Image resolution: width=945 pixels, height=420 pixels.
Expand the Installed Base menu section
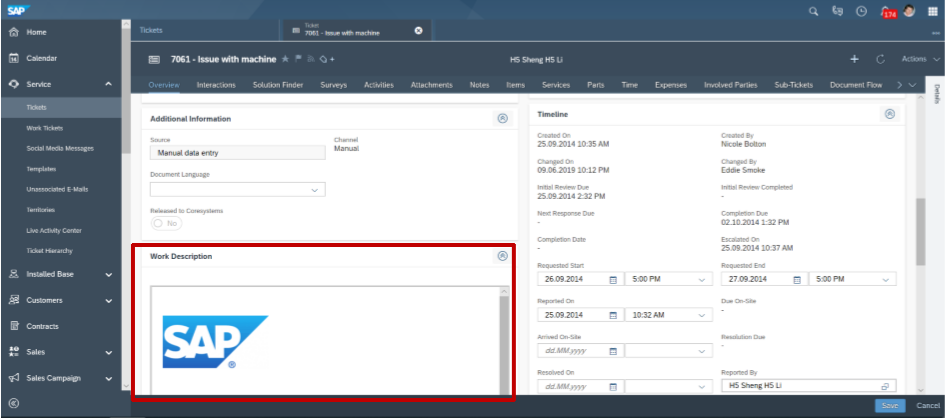108,274
